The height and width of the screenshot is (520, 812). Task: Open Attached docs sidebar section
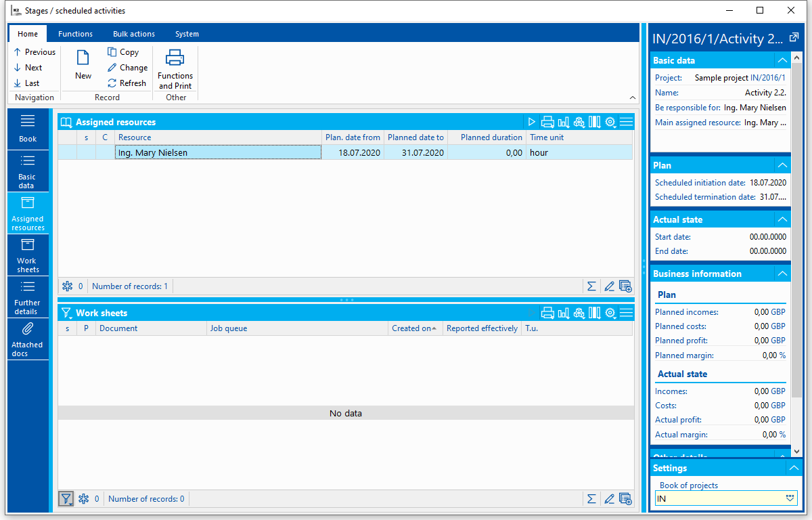tap(28, 339)
